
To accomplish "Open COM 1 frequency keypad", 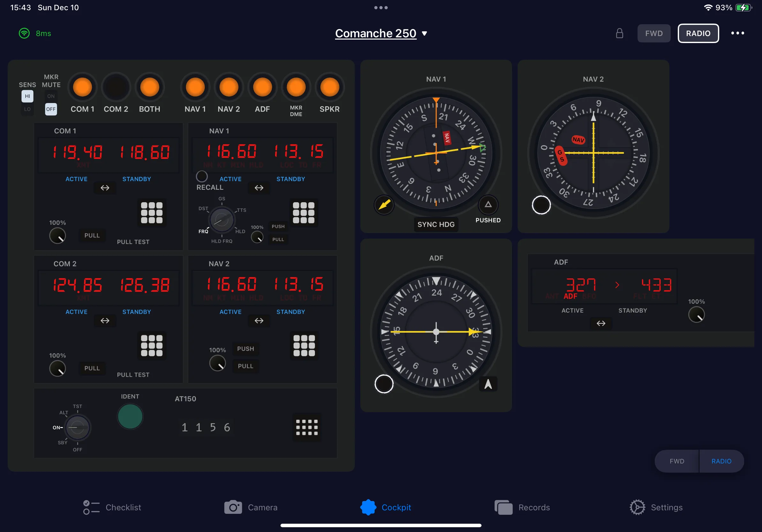I will click(152, 213).
